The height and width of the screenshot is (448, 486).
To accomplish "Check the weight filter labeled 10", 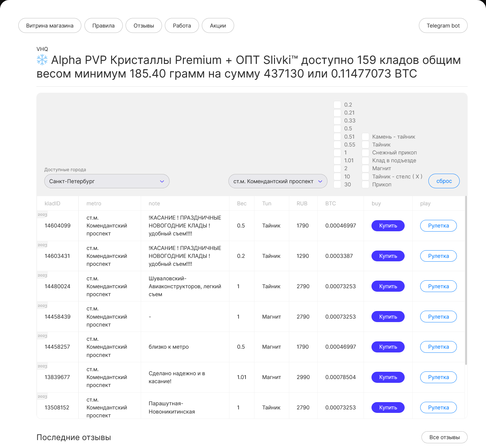I will pyautogui.click(x=337, y=177).
